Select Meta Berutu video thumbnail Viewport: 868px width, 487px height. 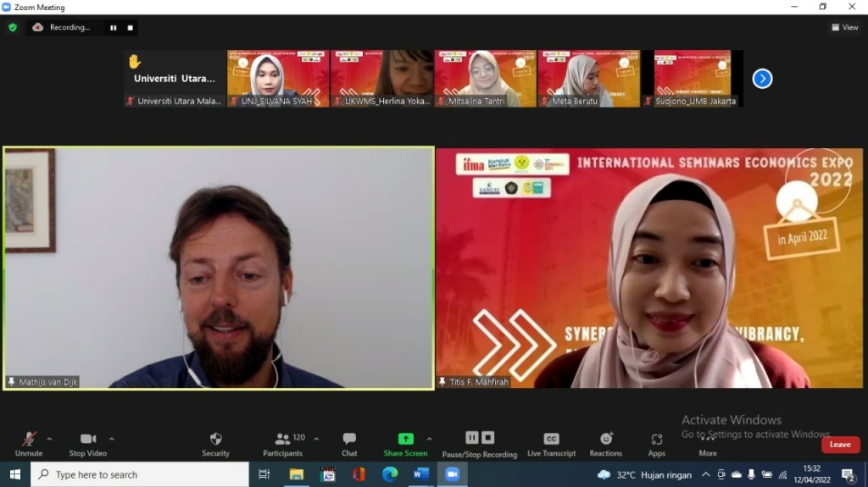[x=589, y=78]
